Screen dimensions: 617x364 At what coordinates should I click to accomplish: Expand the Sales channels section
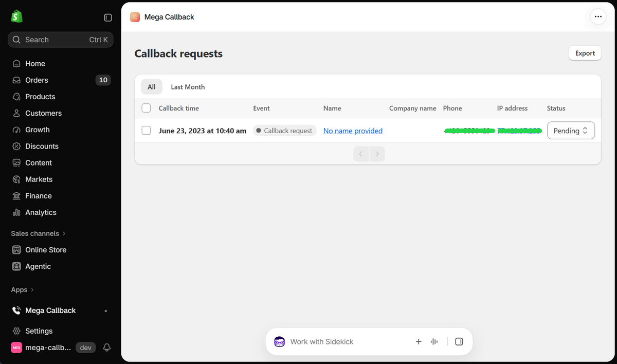39,233
